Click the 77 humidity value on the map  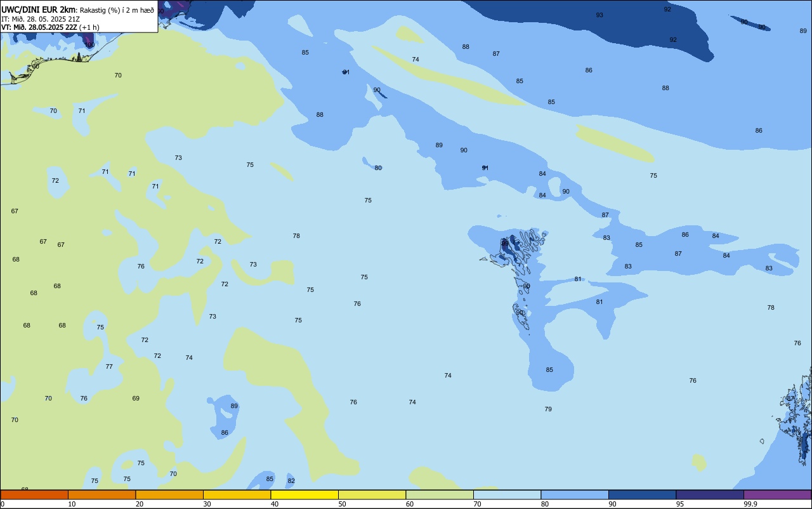coord(109,367)
